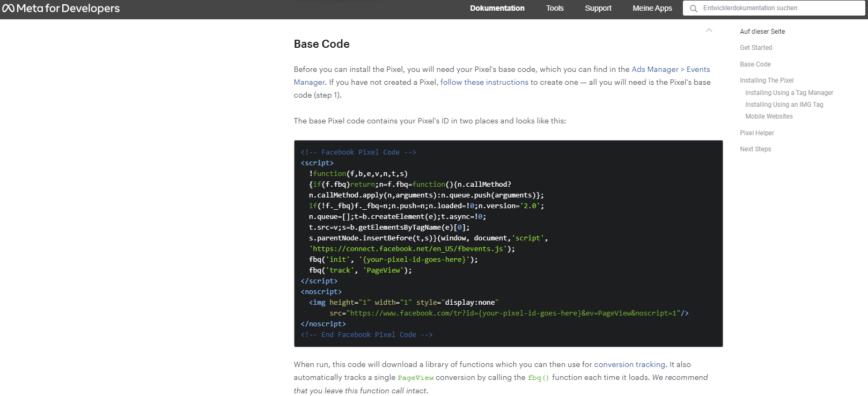868x396 pixels.
Task: Open the Tools menu
Action: point(554,9)
